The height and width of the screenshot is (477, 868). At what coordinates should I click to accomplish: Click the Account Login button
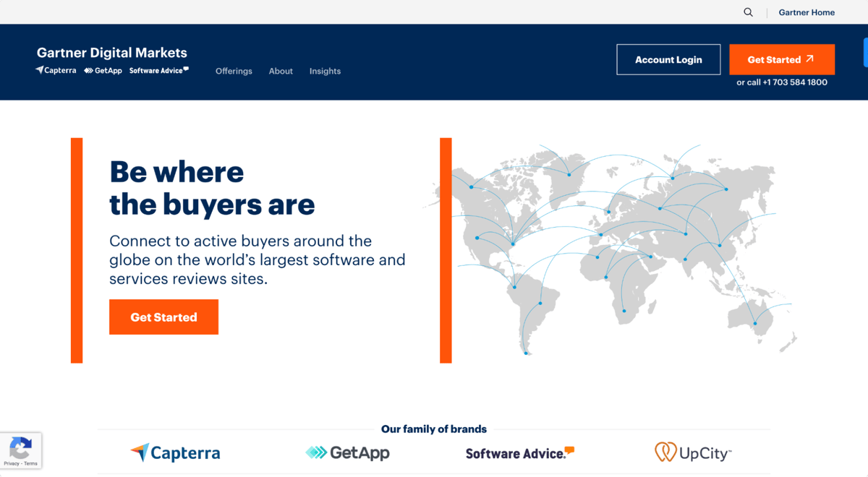tap(668, 59)
